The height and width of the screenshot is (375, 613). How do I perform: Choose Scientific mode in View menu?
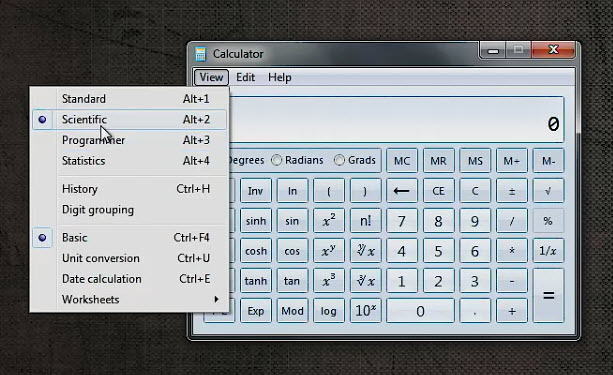tap(129, 119)
